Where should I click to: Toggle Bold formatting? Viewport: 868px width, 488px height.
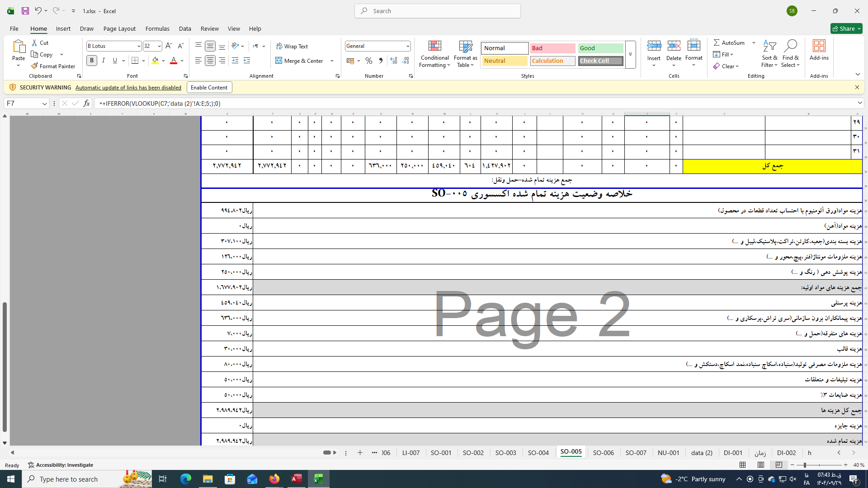[x=92, y=61]
